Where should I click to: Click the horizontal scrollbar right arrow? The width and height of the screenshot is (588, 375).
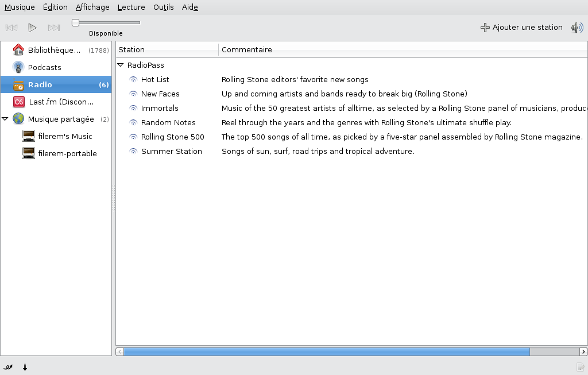(583, 351)
